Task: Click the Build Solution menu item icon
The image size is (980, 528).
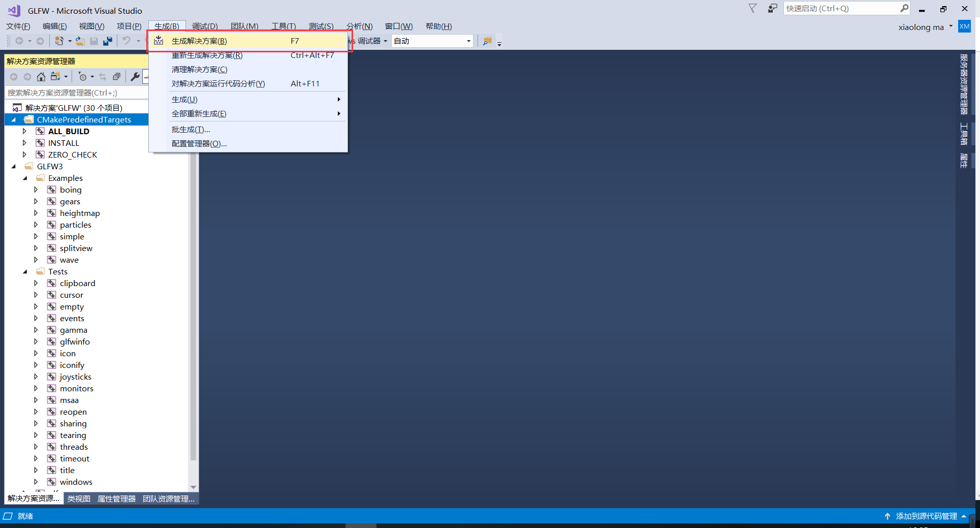Action: 159,41
